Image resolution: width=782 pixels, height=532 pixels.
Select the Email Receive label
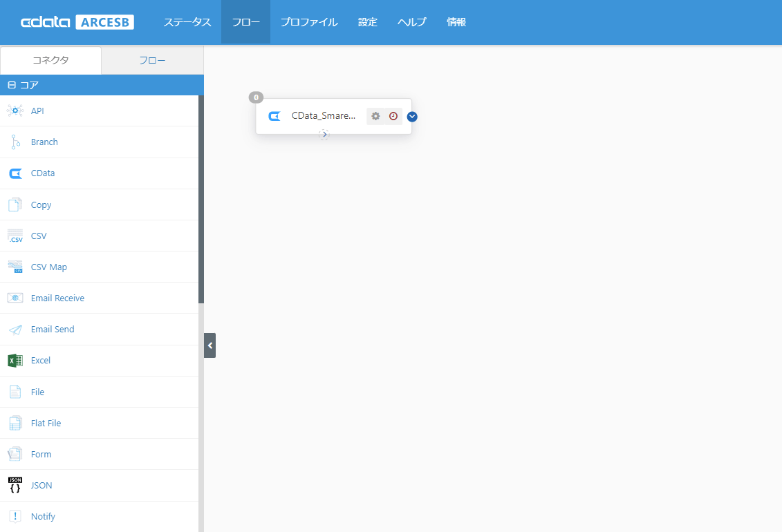point(57,298)
